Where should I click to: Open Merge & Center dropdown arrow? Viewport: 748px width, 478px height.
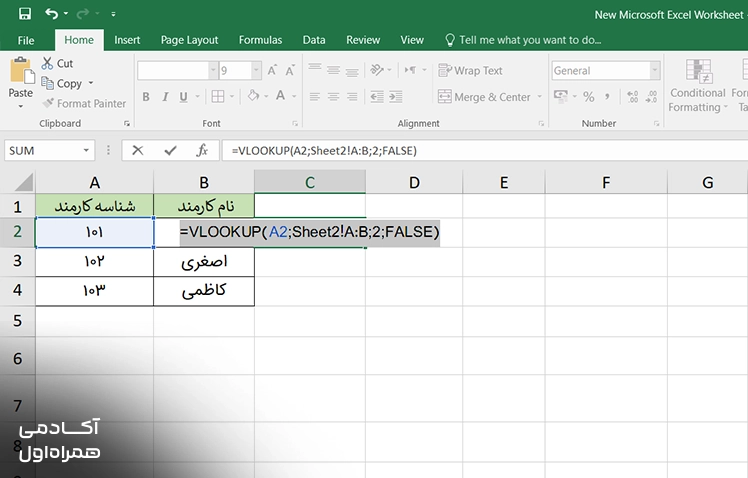tap(540, 97)
